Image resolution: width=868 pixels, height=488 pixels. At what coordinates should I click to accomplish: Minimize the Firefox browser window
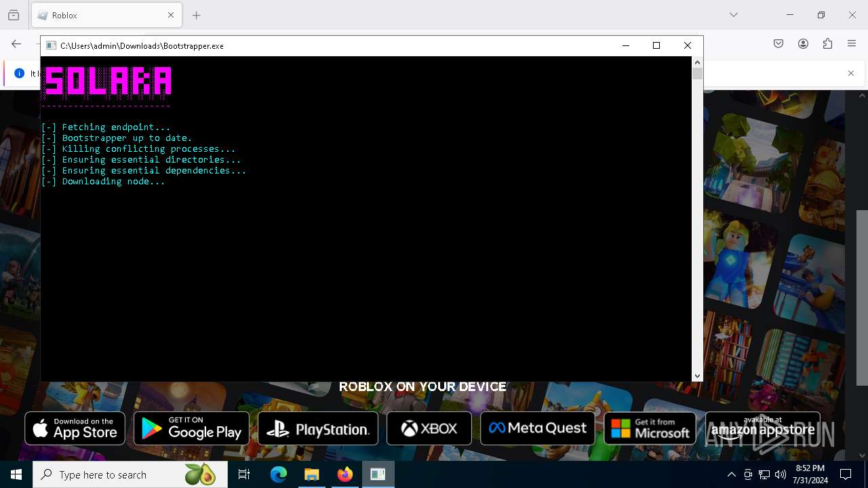pyautogui.click(x=790, y=15)
